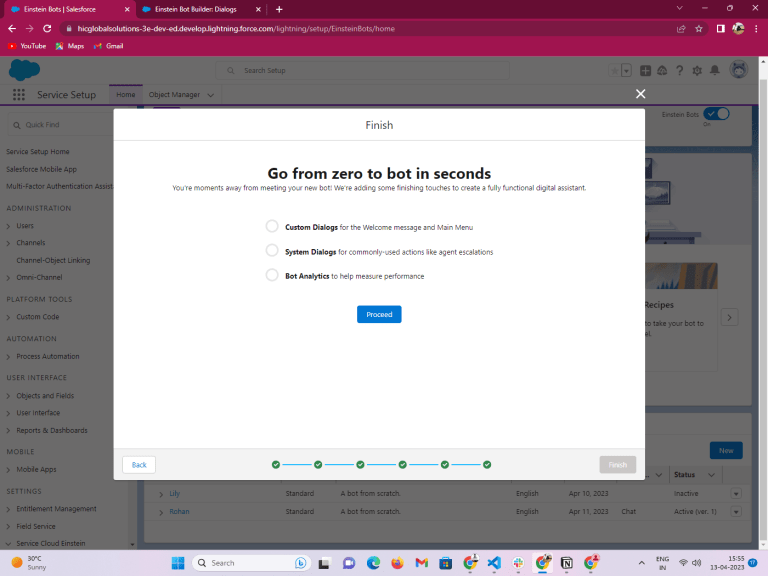Screen dimensions: 768x576
Task: Open a new browser tab with plus
Action: [x=279, y=9]
